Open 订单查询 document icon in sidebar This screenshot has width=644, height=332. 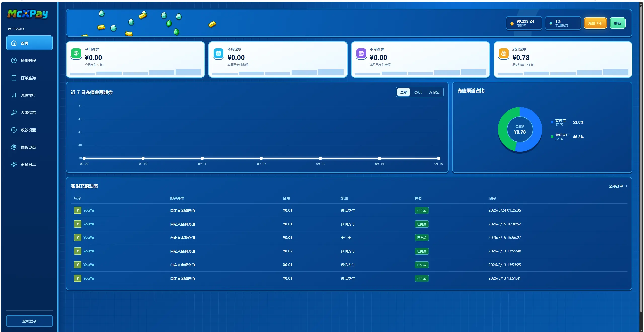(x=14, y=78)
